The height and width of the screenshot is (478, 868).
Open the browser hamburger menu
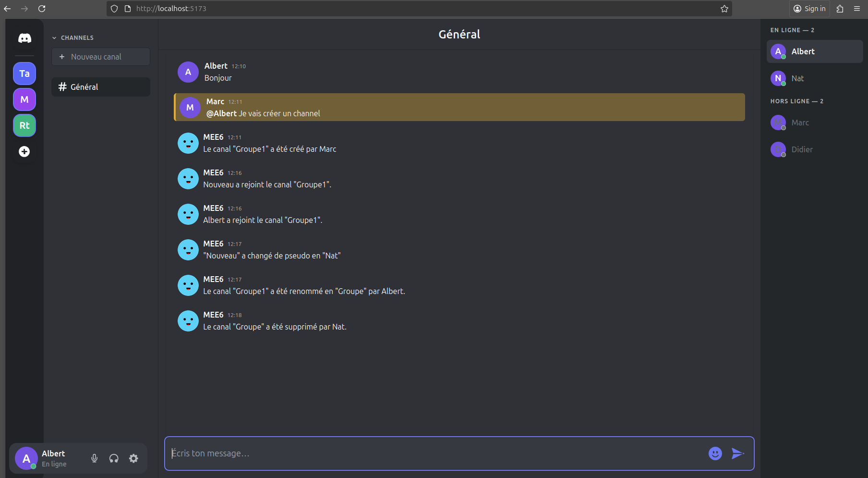click(857, 9)
